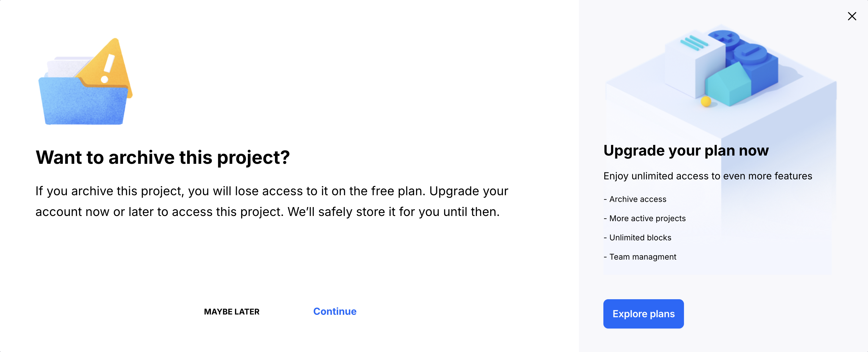
Task: Select the "Unlimited blocks" feature item
Action: (640, 238)
